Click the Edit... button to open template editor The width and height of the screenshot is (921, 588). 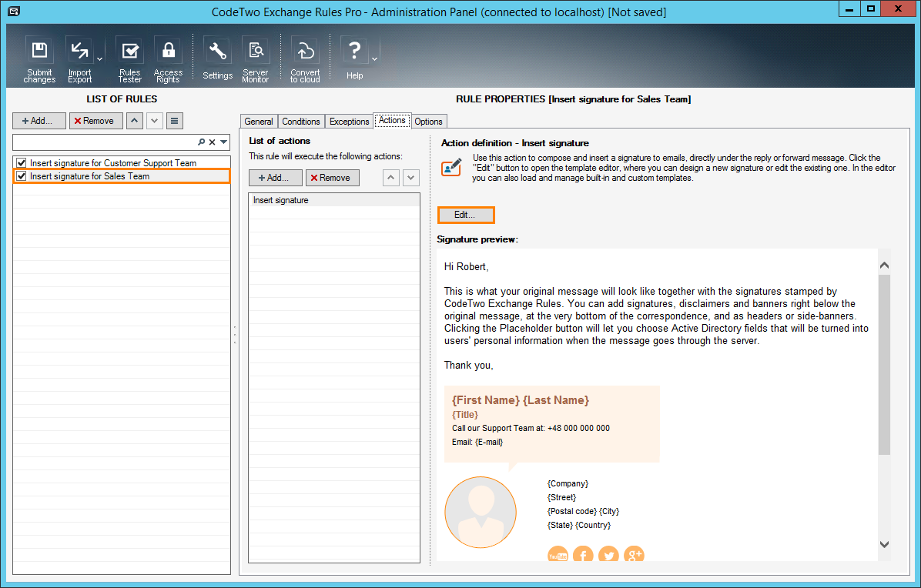(x=466, y=215)
